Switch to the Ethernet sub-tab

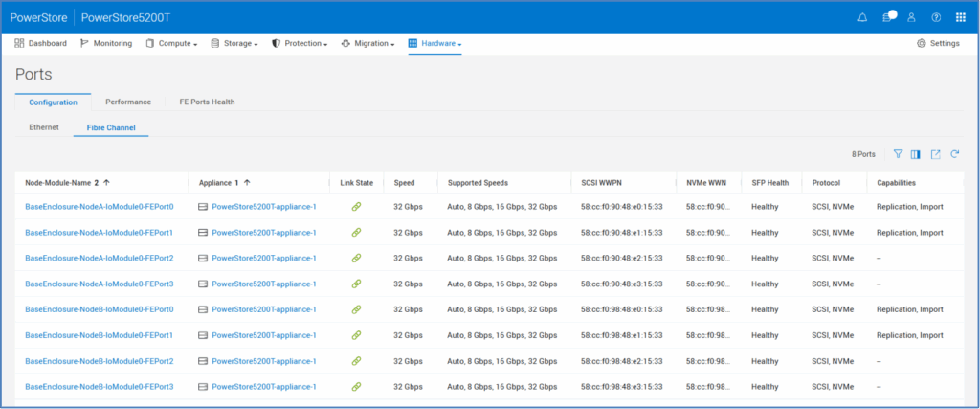[x=44, y=127]
